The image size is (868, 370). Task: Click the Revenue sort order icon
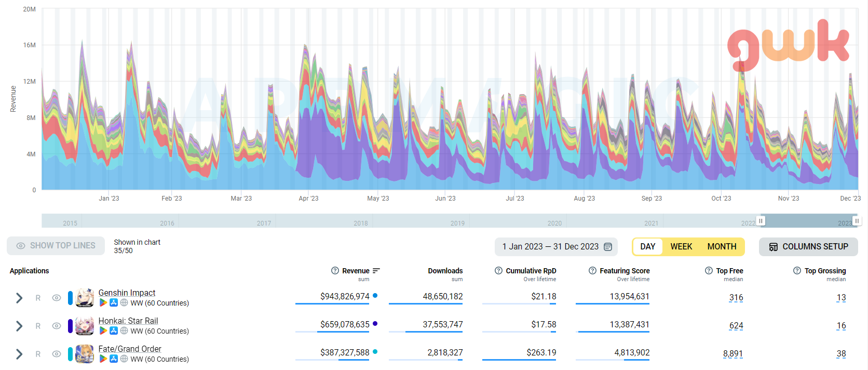pos(376,271)
